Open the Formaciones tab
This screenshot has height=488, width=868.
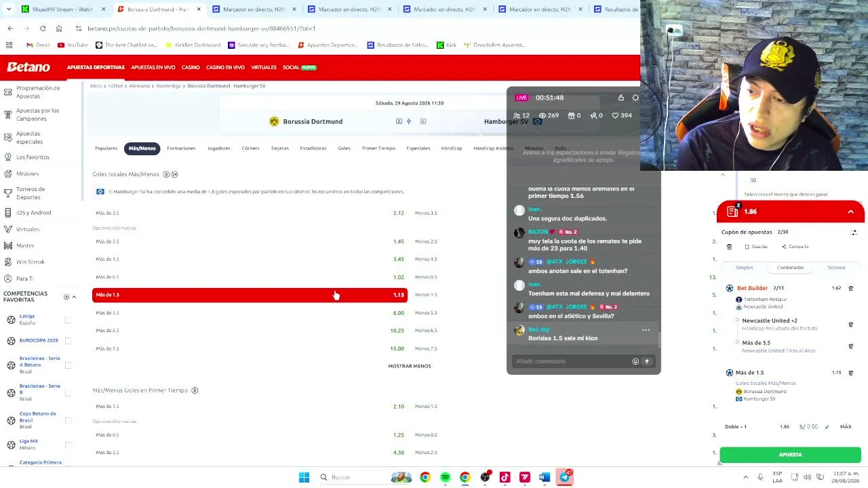click(181, 148)
